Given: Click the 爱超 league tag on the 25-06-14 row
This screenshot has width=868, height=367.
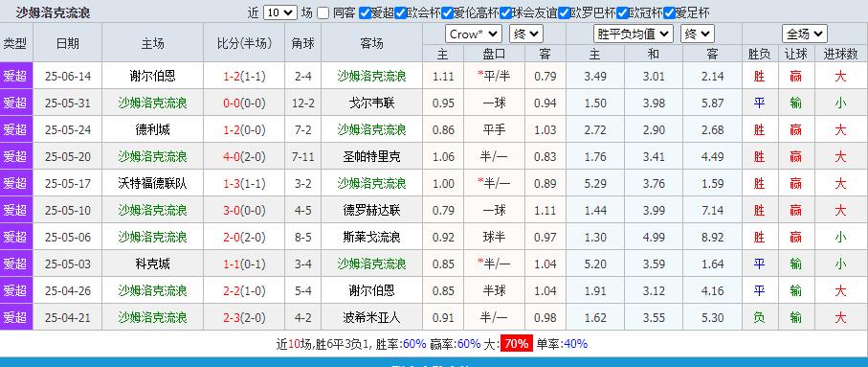Looking at the screenshot, I should click(16, 76).
